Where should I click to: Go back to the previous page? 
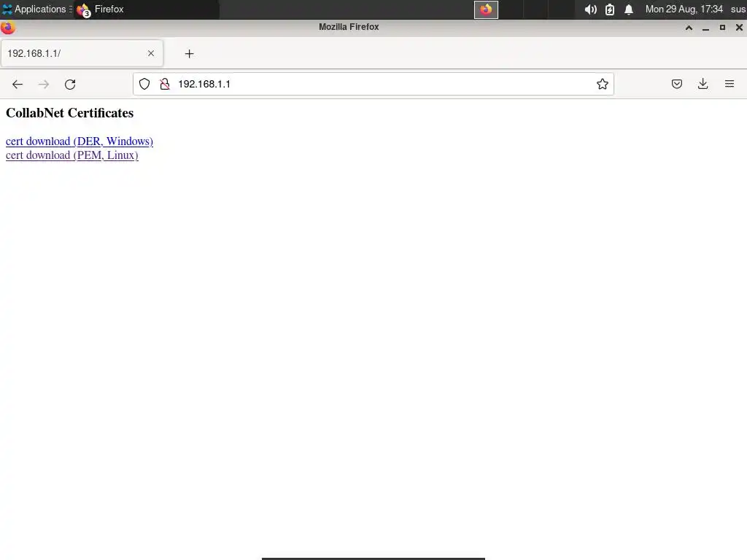coord(18,85)
